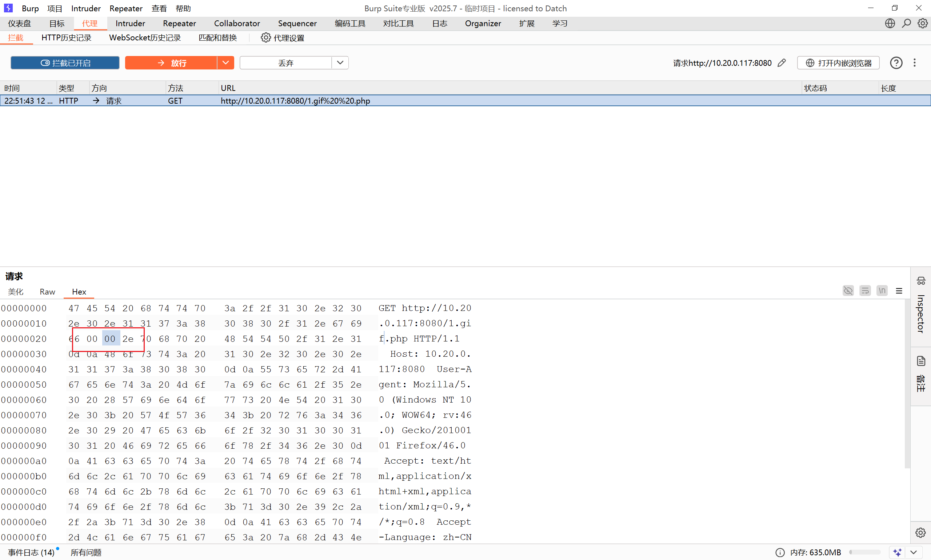Click the Open embedded browser button

point(838,63)
